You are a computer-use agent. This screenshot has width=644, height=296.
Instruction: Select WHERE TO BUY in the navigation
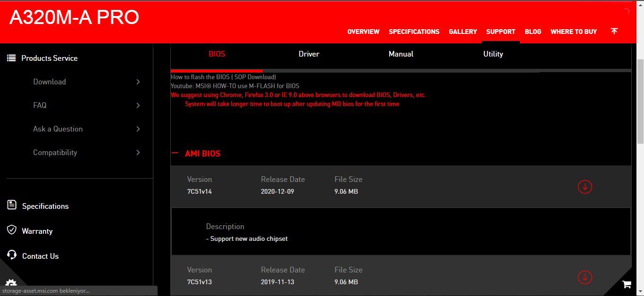point(574,32)
